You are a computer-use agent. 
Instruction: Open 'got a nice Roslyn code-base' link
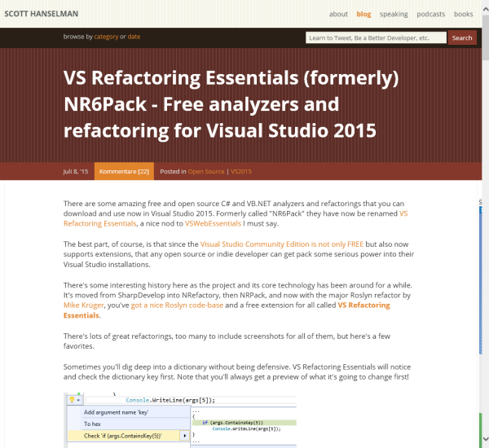pos(177,305)
